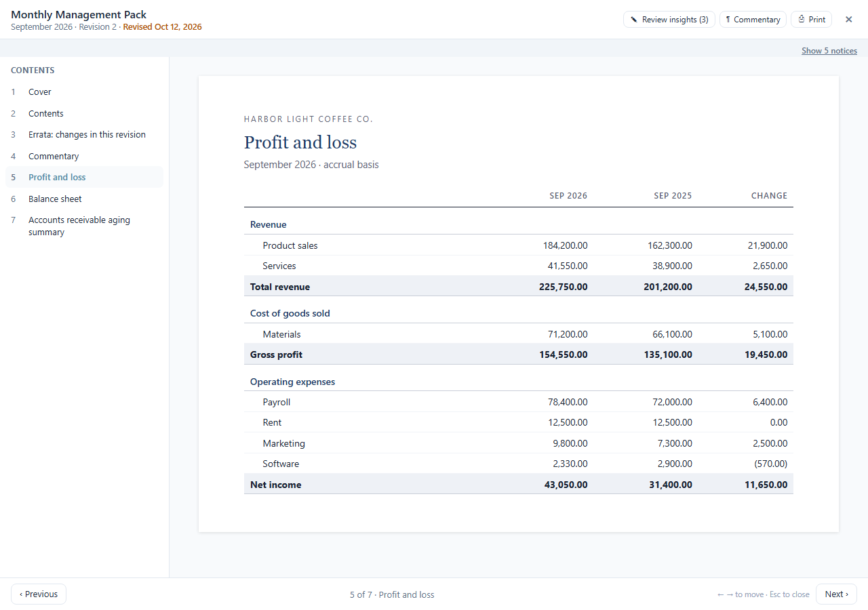Click Services change value 2,650.00
The width and height of the screenshot is (868, 610).
coord(770,266)
